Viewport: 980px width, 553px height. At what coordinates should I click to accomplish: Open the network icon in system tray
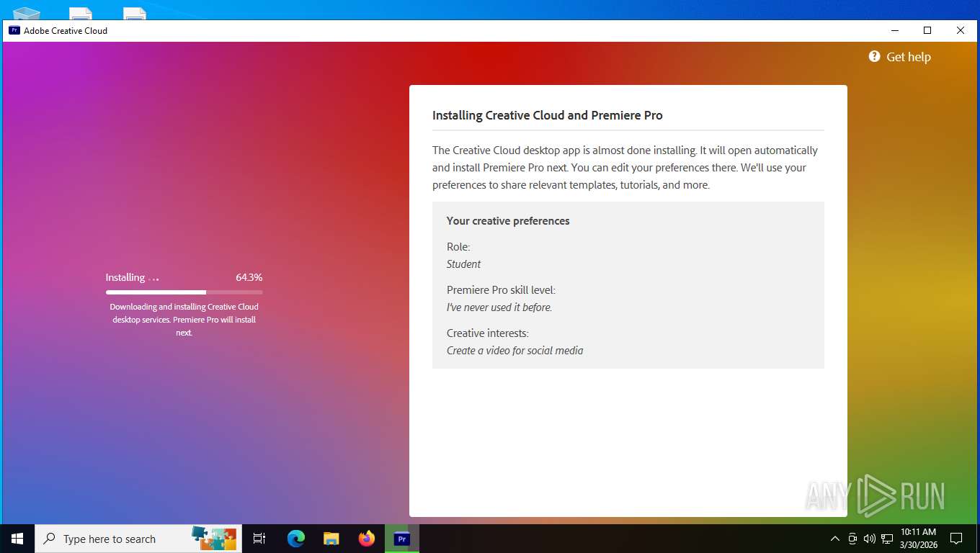pyautogui.click(x=887, y=539)
